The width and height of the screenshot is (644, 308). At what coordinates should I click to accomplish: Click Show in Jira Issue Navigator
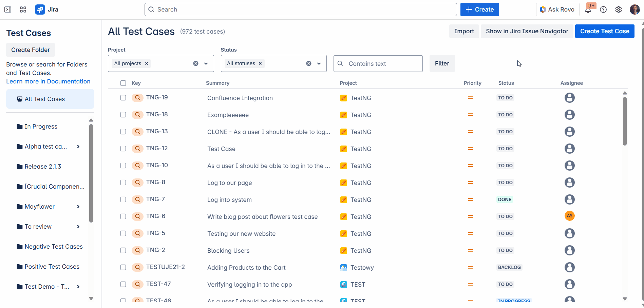coord(527,31)
